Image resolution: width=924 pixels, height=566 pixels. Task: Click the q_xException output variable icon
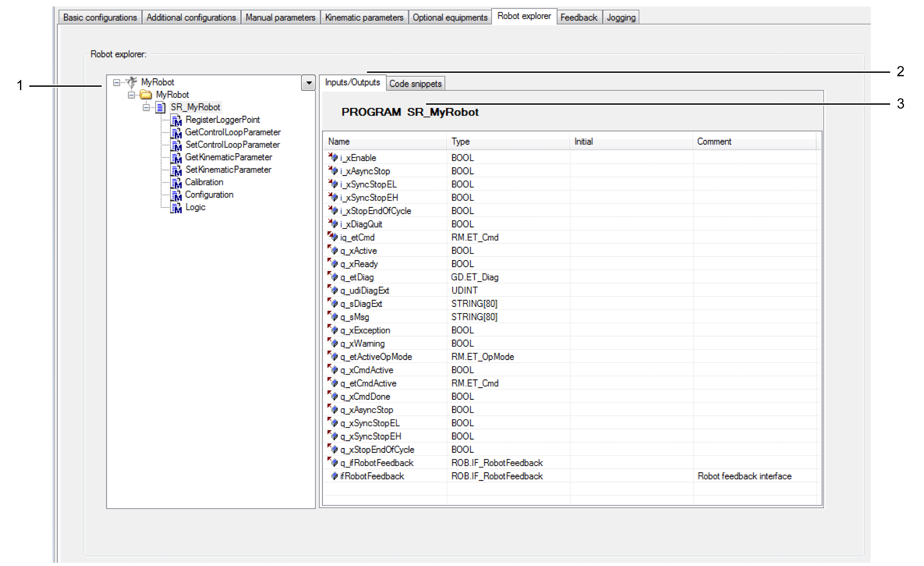pyautogui.click(x=333, y=330)
